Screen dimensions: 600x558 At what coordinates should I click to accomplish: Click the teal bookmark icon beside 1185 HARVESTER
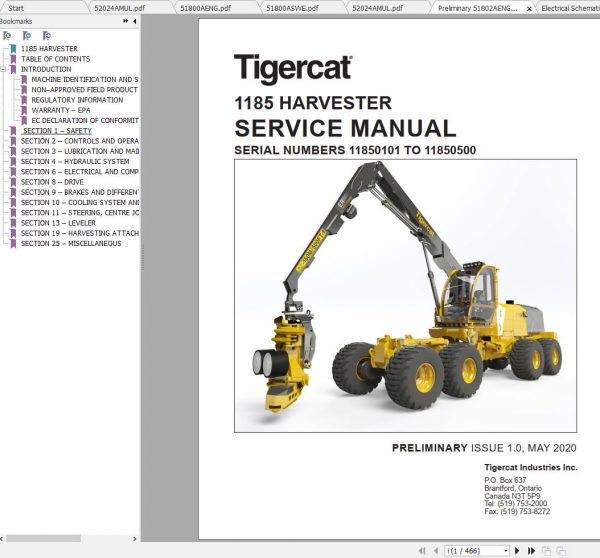click(13, 49)
